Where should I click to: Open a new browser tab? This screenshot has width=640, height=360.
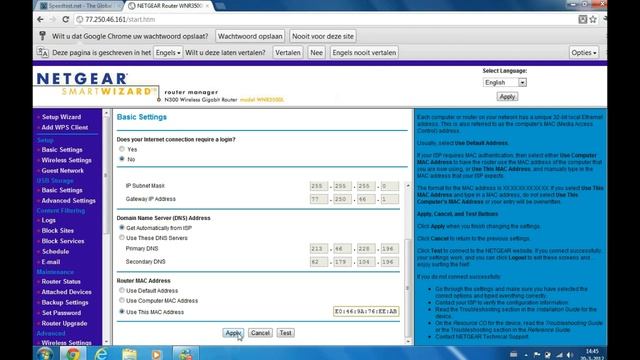coord(220,6)
